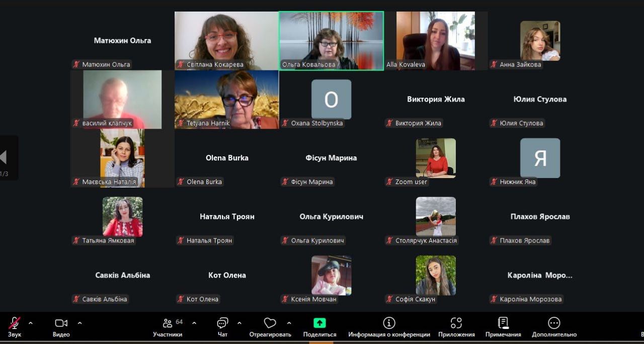Click the Нижник Яна avatar tile

pos(540,158)
